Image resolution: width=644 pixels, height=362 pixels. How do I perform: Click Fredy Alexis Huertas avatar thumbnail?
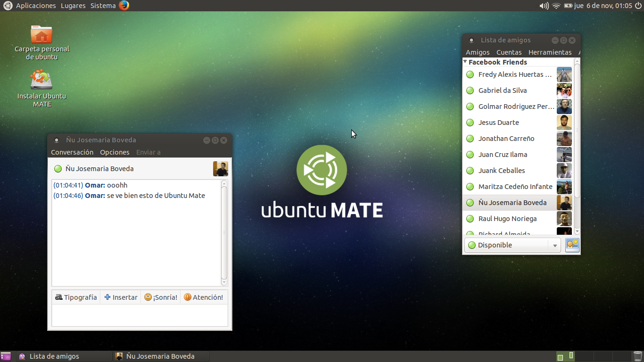click(x=564, y=74)
